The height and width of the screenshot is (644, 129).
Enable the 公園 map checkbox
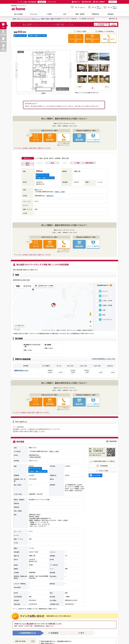tap(97, 310)
